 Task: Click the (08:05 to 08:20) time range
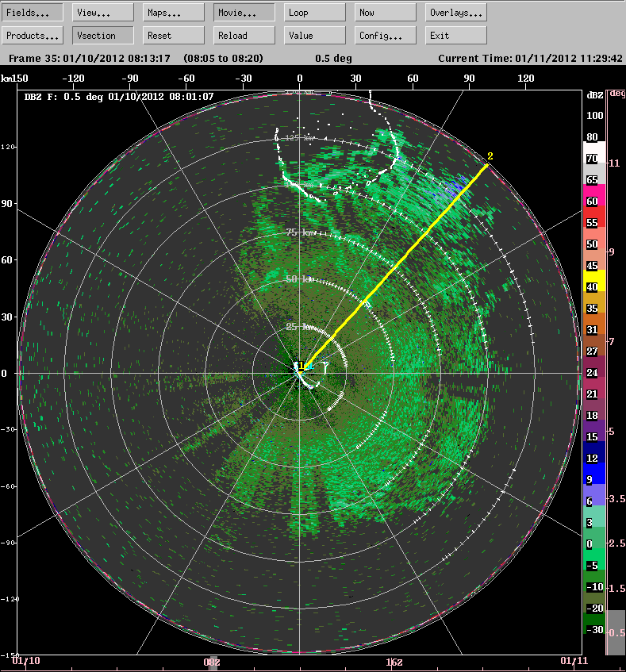click(223, 58)
